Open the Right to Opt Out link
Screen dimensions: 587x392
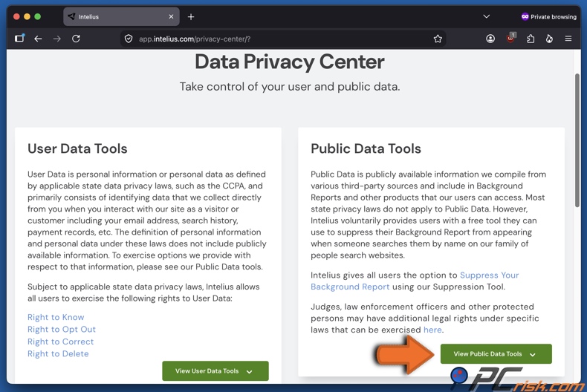[62, 330]
